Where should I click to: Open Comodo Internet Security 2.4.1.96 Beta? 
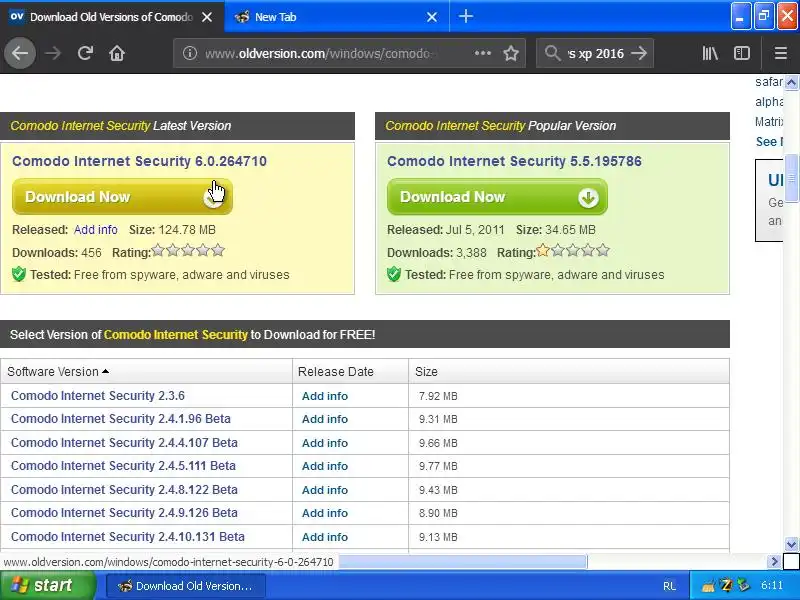[x=121, y=419]
